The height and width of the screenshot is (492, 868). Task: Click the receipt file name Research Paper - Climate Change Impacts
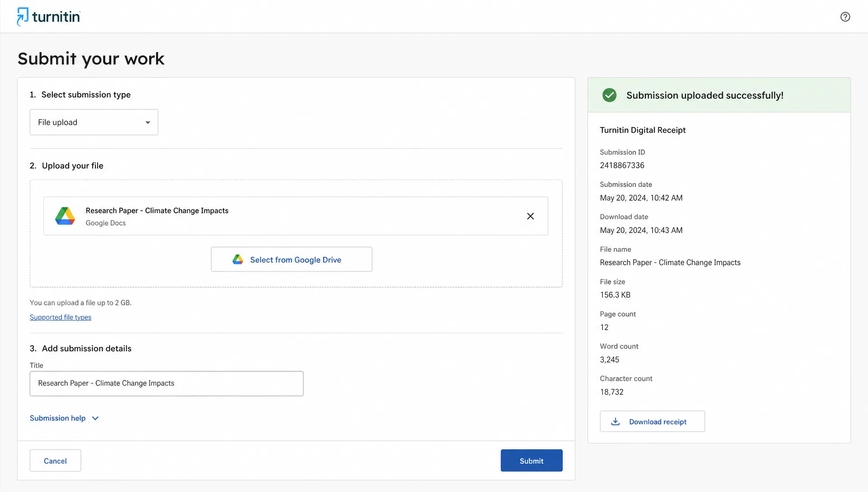(x=670, y=263)
